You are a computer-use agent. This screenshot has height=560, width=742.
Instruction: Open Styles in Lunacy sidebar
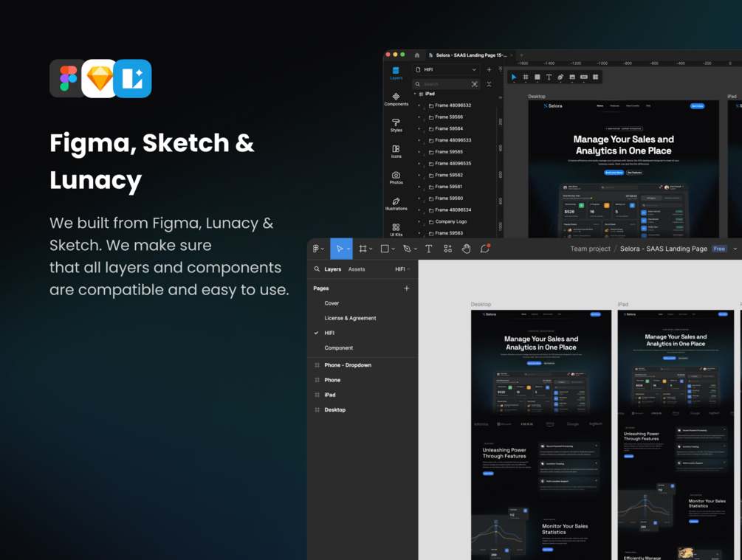pos(396,125)
